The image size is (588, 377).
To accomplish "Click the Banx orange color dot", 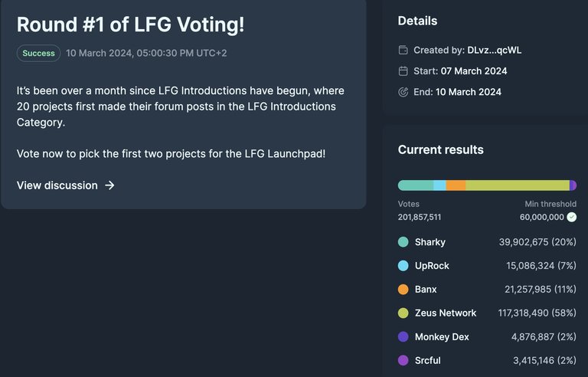I will coord(403,289).
